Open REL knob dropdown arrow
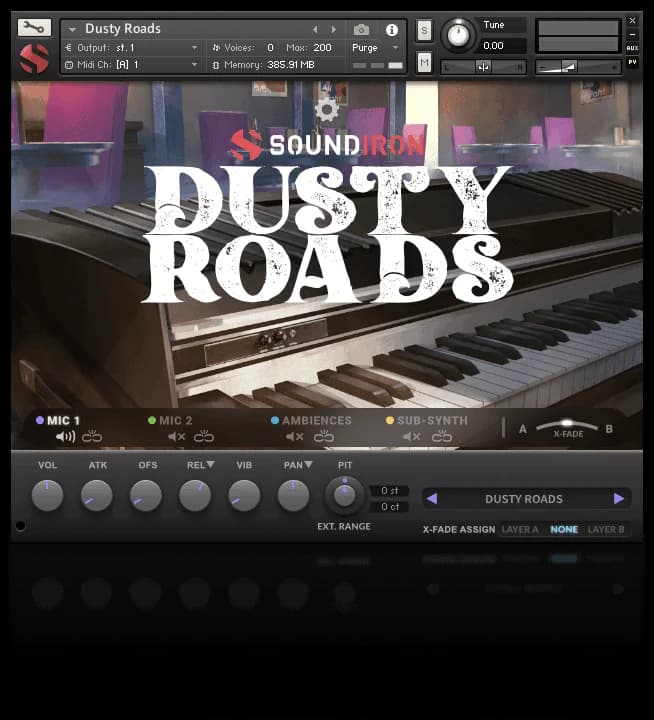 pyautogui.click(x=211, y=464)
